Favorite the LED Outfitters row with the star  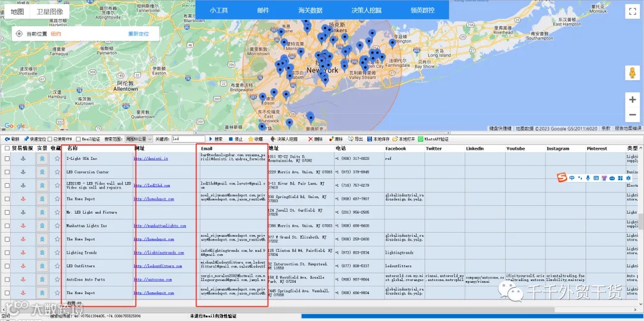click(x=57, y=266)
